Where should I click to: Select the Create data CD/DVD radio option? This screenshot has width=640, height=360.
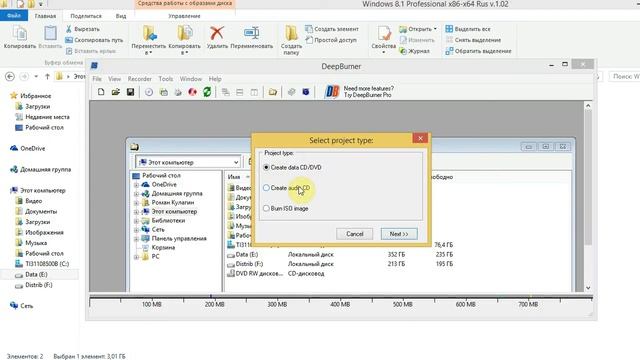coord(266,167)
